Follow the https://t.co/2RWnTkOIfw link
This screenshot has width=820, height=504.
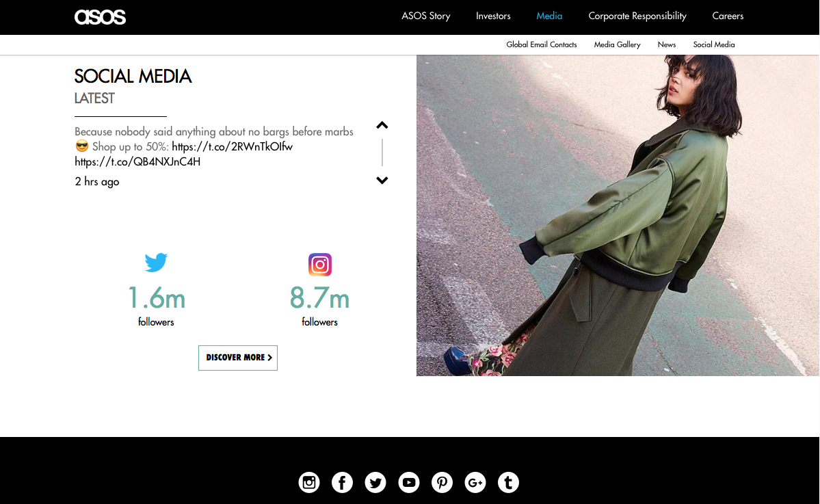coord(233,147)
